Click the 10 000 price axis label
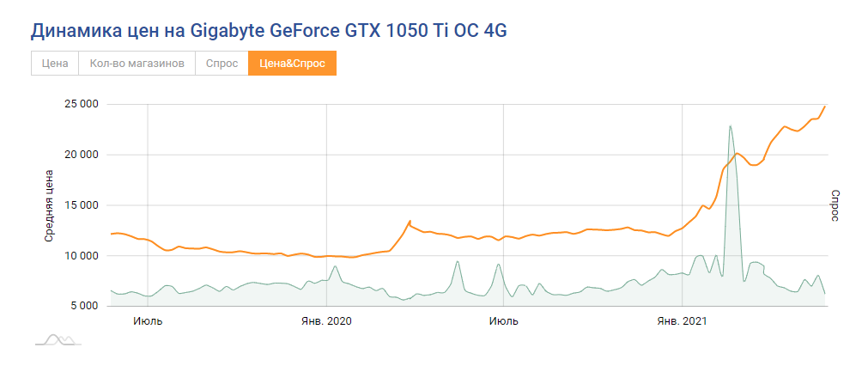Viewport: 868px width, 378px height. 82,256
